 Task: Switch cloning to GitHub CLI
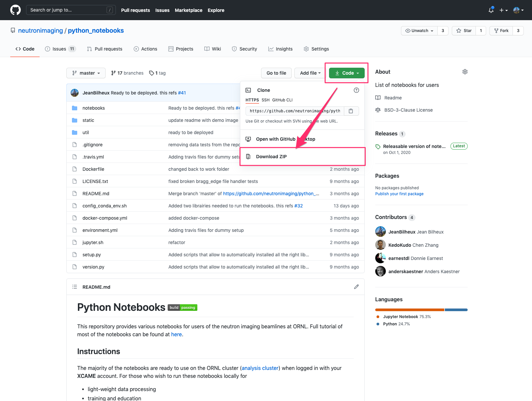tap(282, 100)
